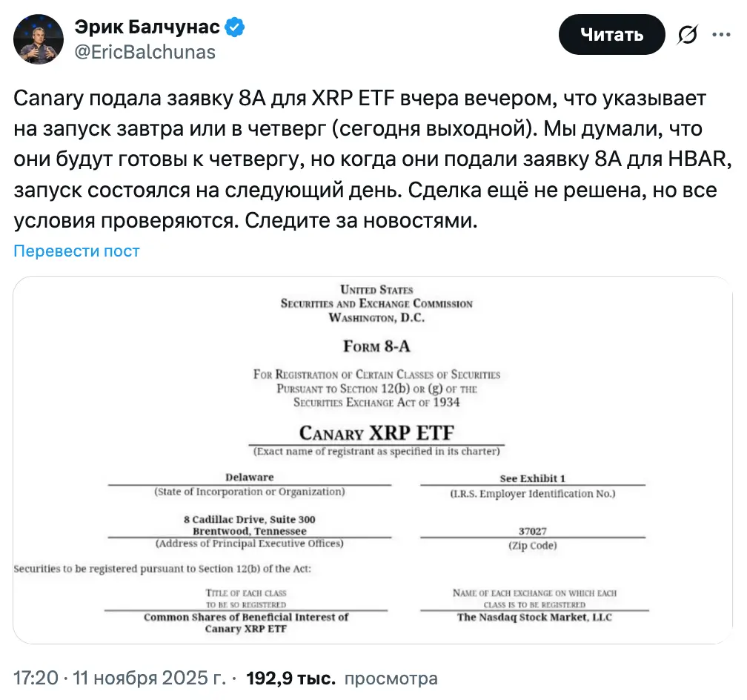The width and height of the screenshot is (747, 700).
Task: Click the Перевести пост link
Action: pyautogui.click(x=76, y=251)
